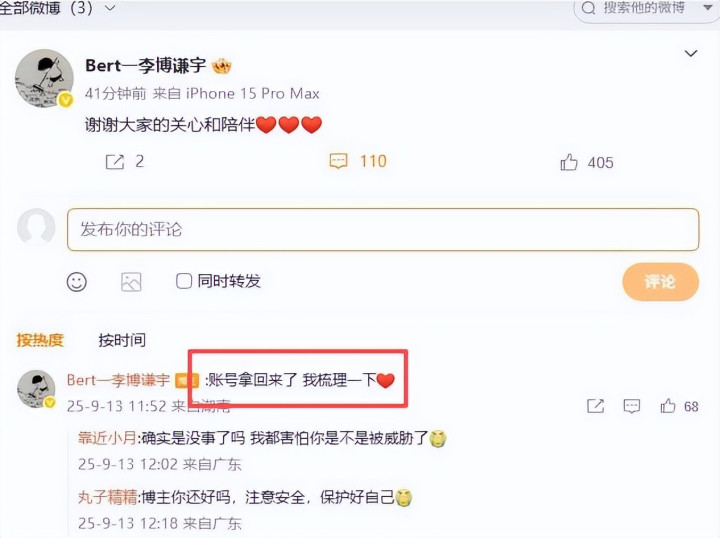Open the post options chevron menu
Viewport: 720px width, 538px height.
pyautogui.click(x=691, y=54)
